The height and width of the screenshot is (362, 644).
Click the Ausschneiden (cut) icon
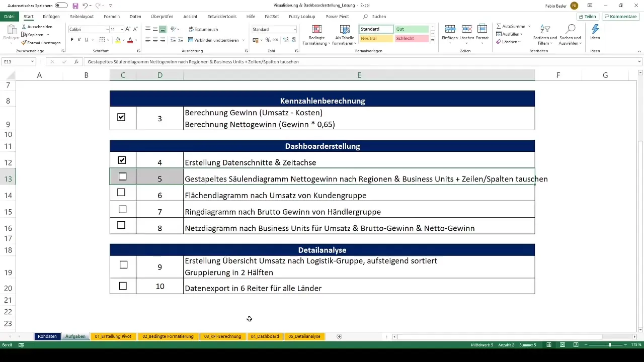coord(24,27)
